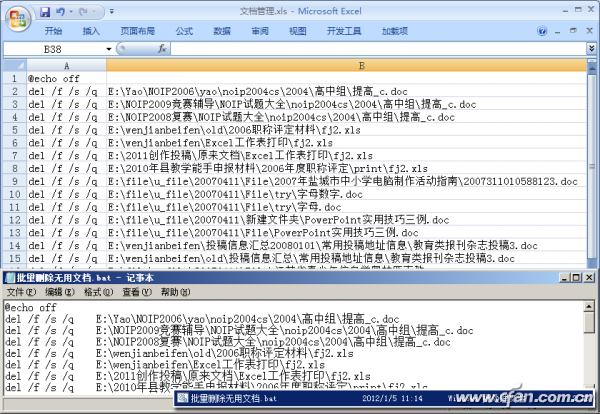
Task: Click inside the formula bar field
Action: tap(378, 49)
